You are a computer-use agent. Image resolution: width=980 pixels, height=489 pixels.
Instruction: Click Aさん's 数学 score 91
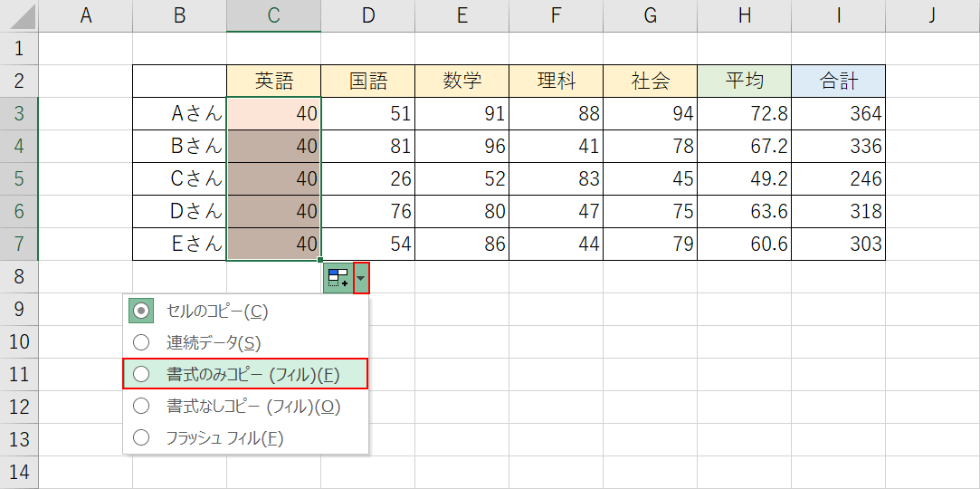[x=461, y=113]
